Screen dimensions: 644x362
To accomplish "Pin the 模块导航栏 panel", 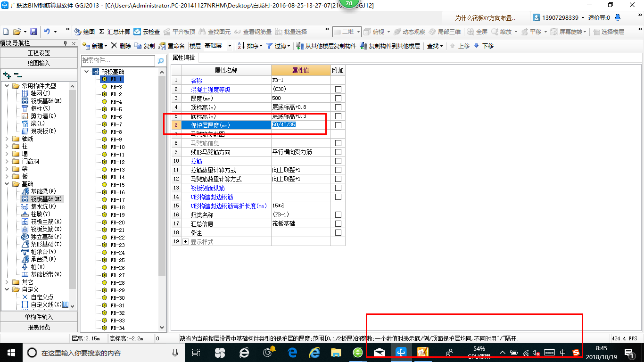I will click(x=66, y=43).
